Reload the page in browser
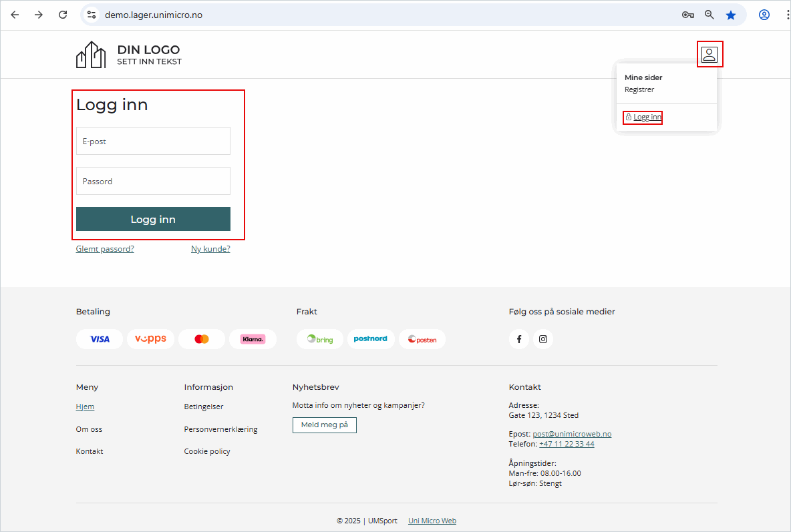 click(63, 15)
